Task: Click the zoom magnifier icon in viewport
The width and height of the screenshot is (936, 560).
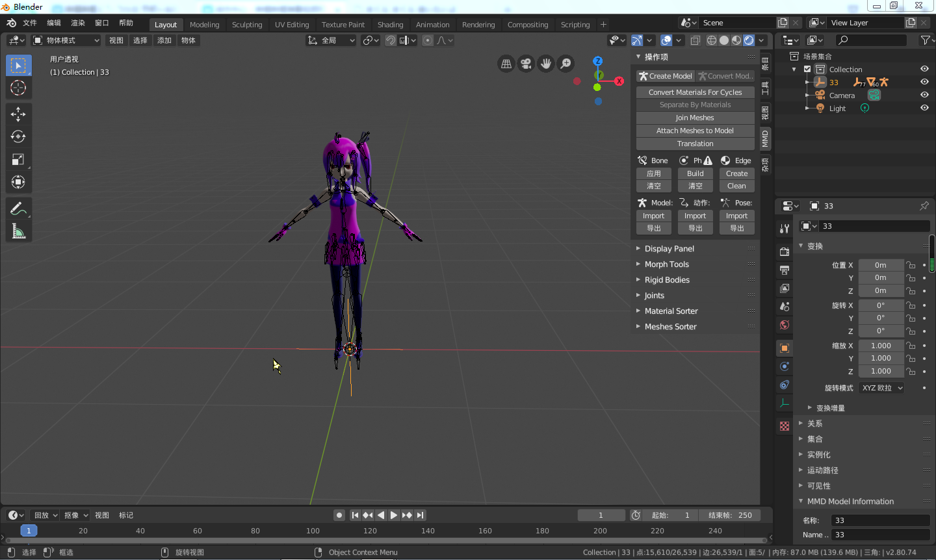Action: tap(566, 64)
